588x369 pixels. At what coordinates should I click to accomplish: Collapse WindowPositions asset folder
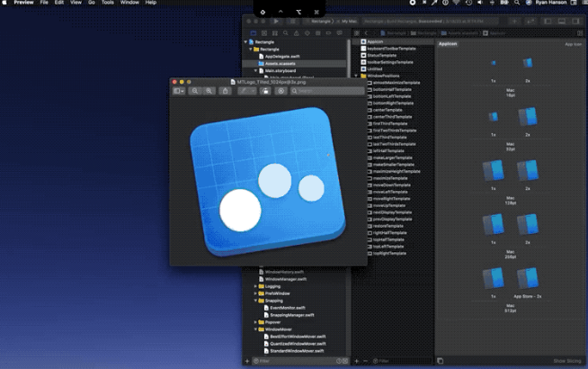click(x=356, y=76)
